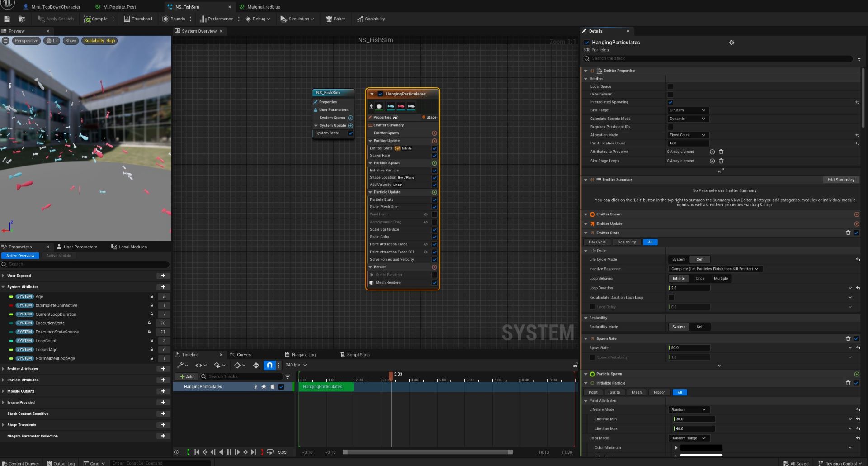The width and height of the screenshot is (868, 466).
Task: Click the Edit Summary button
Action: click(x=840, y=180)
